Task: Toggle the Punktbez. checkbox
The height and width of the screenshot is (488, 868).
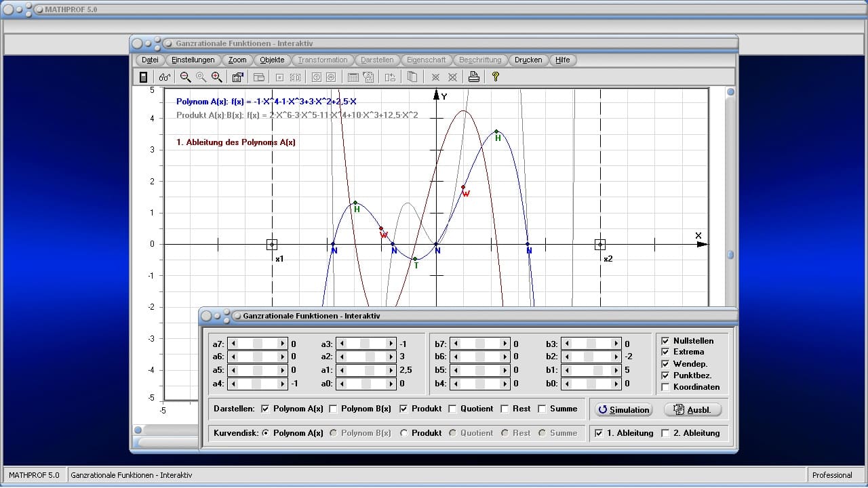Action: click(665, 375)
